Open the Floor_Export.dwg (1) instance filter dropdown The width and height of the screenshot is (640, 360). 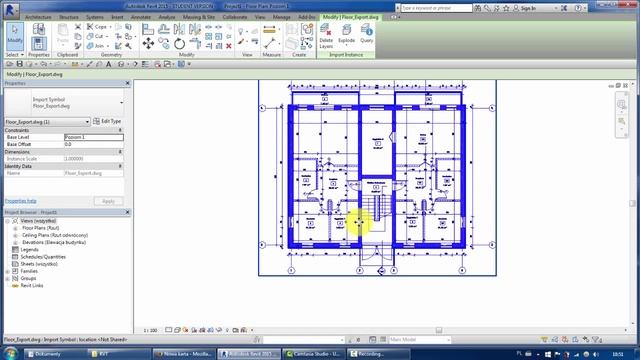(x=47, y=122)
